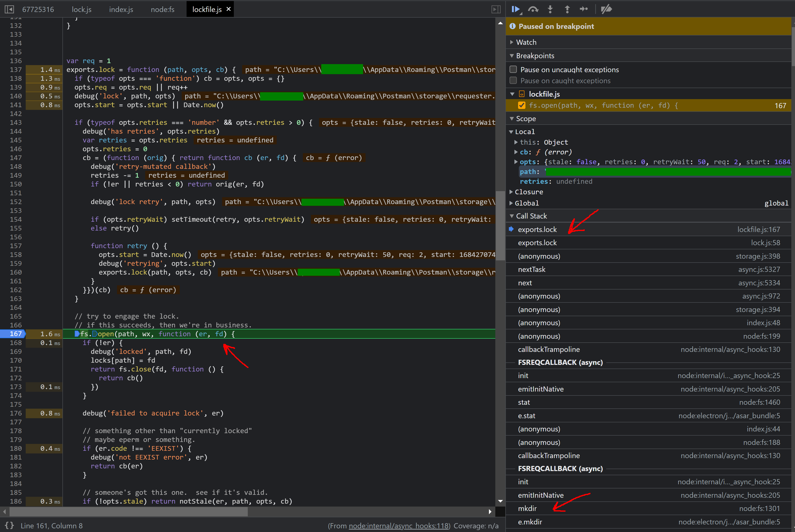This screenshot has height=532, width=795.
Task: Click Step over next function call
Action: click(x=533, y=9)
